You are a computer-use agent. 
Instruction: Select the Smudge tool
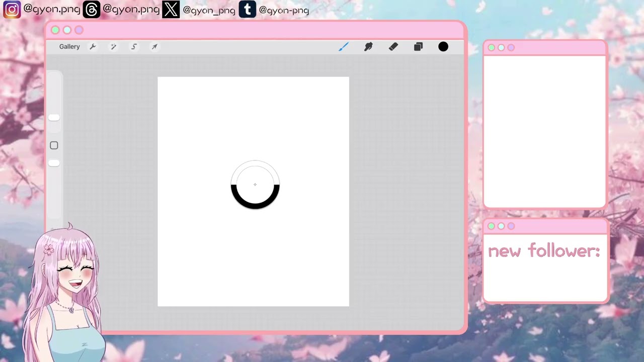tap(368, 47)
